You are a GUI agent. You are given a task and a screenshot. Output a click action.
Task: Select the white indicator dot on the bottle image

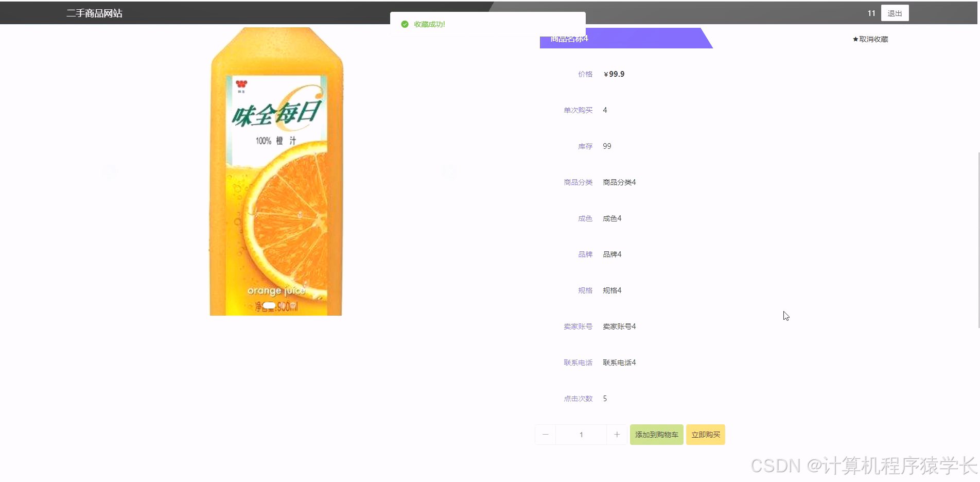[269, 305]
